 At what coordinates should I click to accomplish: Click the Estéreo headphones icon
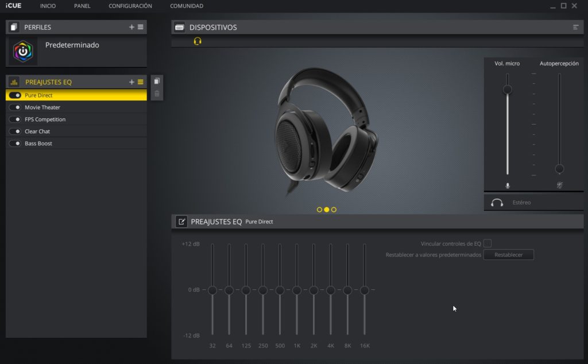pos(497,203)
